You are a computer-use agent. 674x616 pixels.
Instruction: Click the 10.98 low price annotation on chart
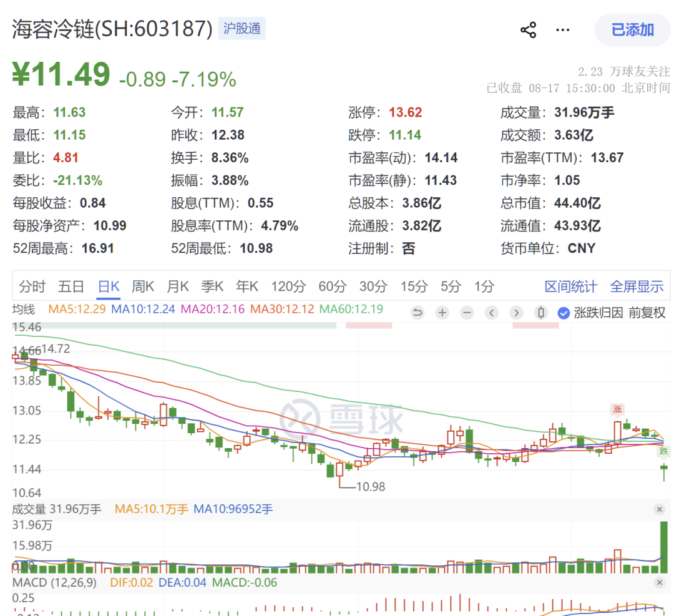point(371,487)
